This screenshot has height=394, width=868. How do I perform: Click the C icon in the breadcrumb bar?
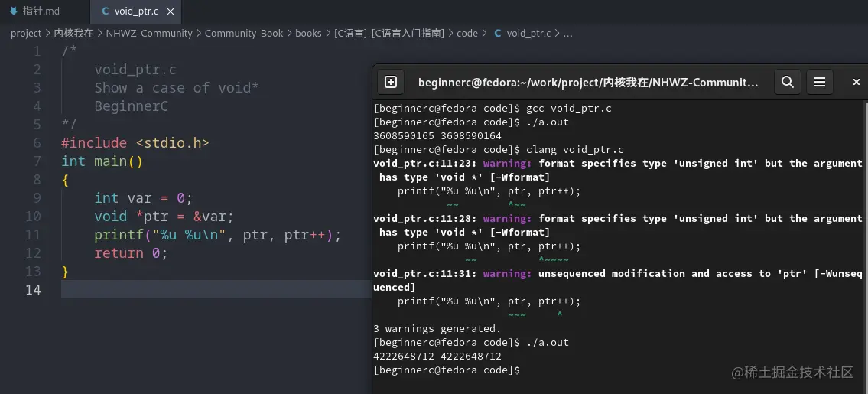tap(498, 33)
